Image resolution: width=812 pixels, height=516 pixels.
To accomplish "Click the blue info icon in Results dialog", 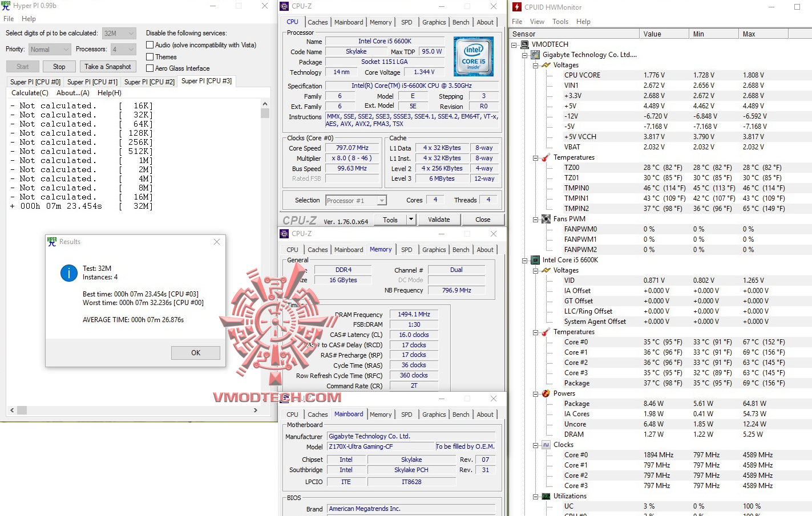I will tap(69, 273).
